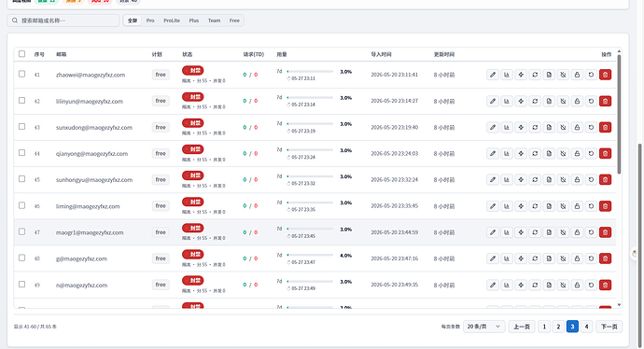Click sync arrows icon in g@maogezyfxz.com row
Image resolution: width=644 pixels, height=349 pixels.
pyautogui.click(x=535, y=258)
